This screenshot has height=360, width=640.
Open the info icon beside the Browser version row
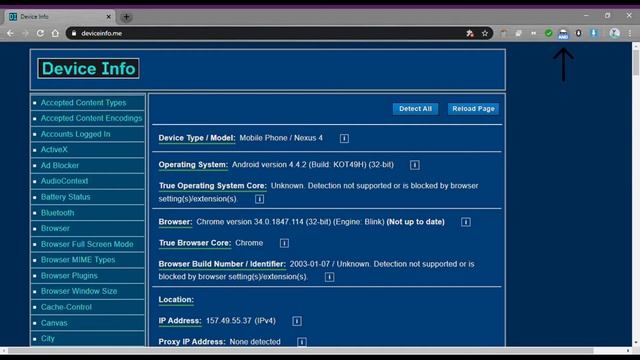(466, 222)
